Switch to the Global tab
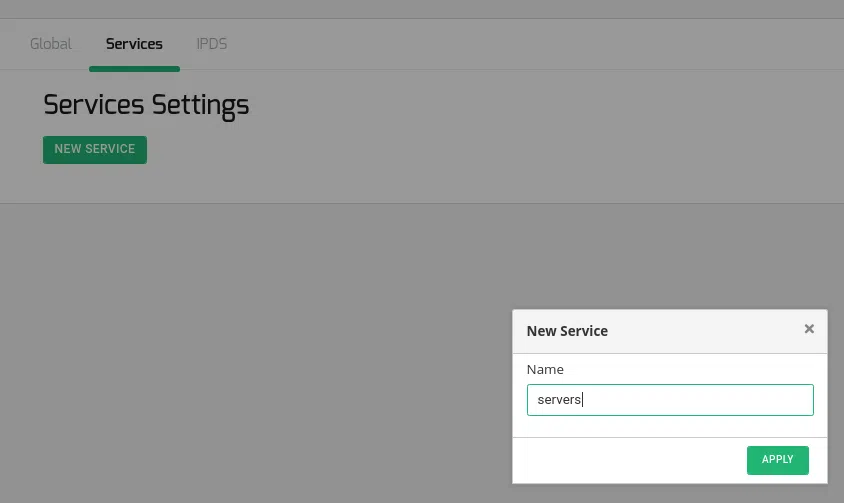The width and height of the screenshot is (844, 503). click(51, 44)
